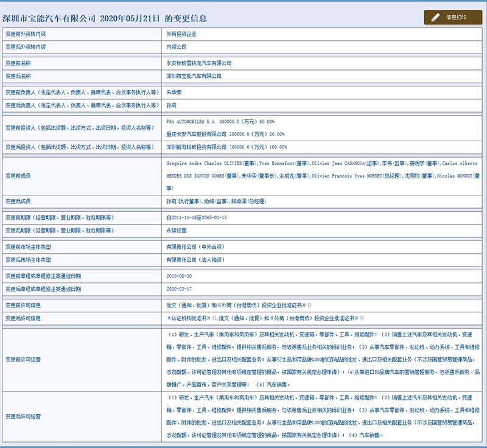Screen dimensions: 487x448
Task: Select label 变更后市场主体类型
Action: [x=28, y=260]
